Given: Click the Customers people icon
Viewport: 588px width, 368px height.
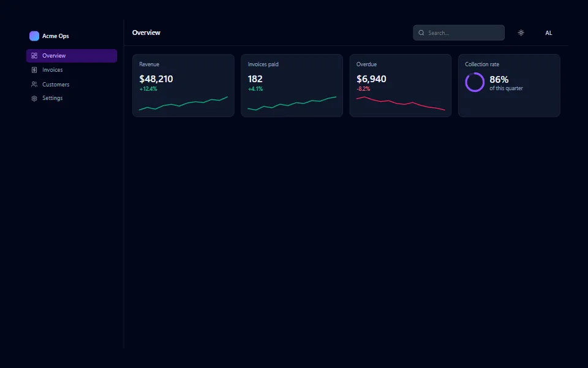Looking at the screenshot, I should point(34,84).
